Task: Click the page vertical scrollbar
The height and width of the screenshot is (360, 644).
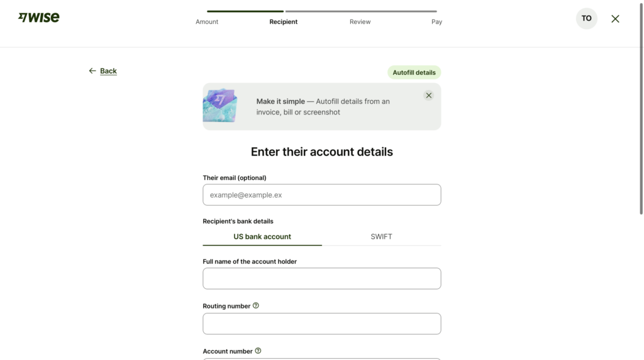Action: 641,108
